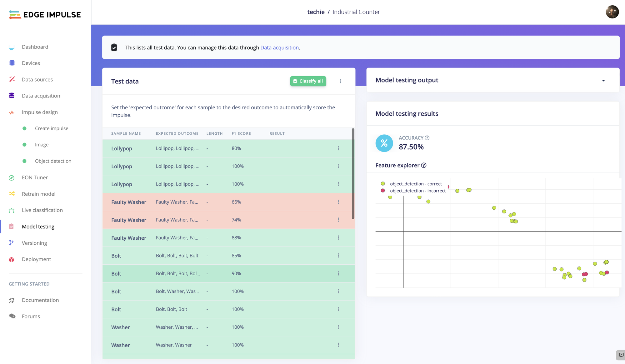
Task: Follow the Data acquisition link in banner
Action: [279, 47]
